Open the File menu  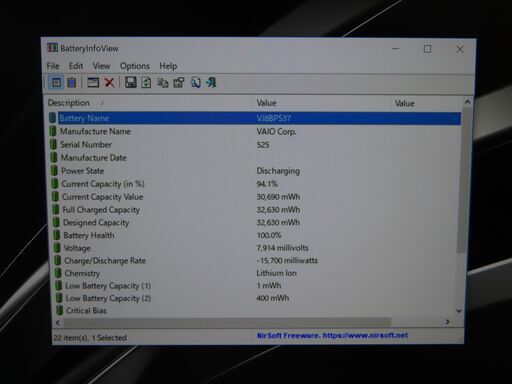pos(53,66)
